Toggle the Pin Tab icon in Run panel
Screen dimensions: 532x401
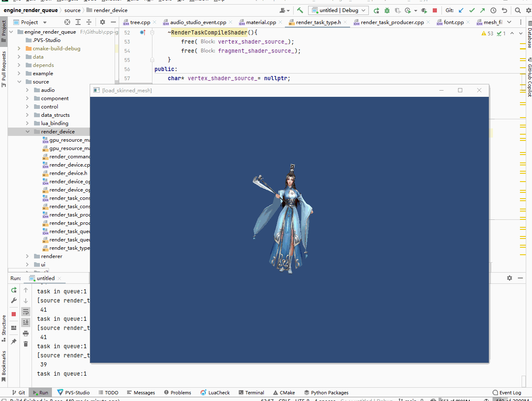tap(14, 342)
